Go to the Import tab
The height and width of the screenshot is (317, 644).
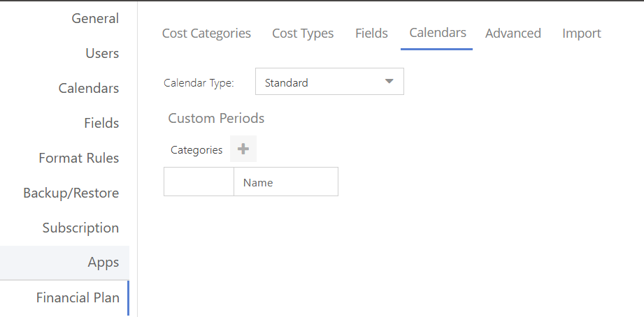pyautogui.click(x=582, y=34)
